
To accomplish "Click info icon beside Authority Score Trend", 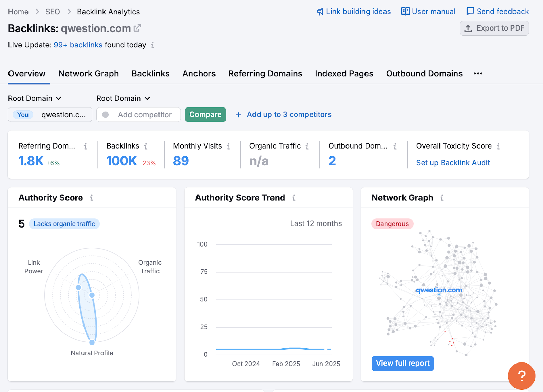I will click(294, 198).
